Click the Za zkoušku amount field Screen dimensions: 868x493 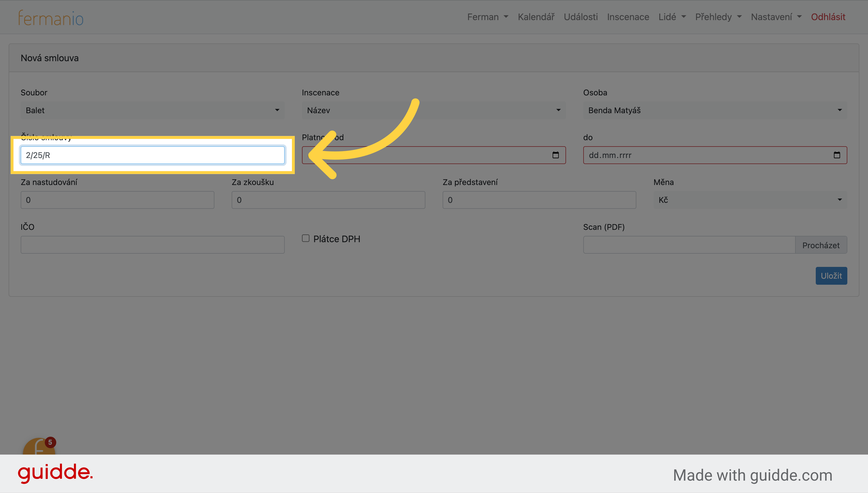tap(328, 200)
